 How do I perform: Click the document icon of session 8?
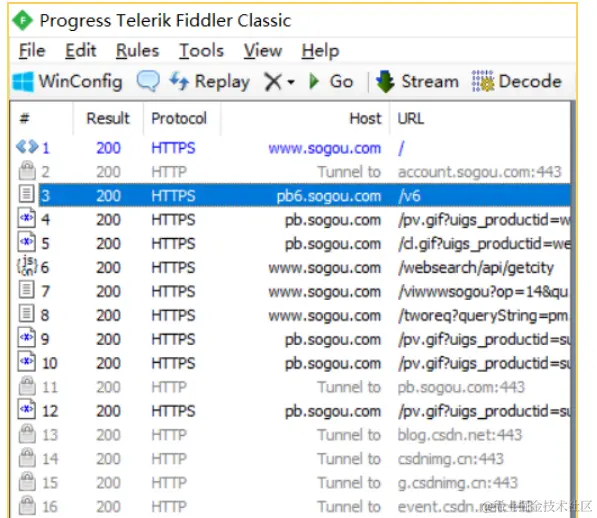tap(27, 313)
